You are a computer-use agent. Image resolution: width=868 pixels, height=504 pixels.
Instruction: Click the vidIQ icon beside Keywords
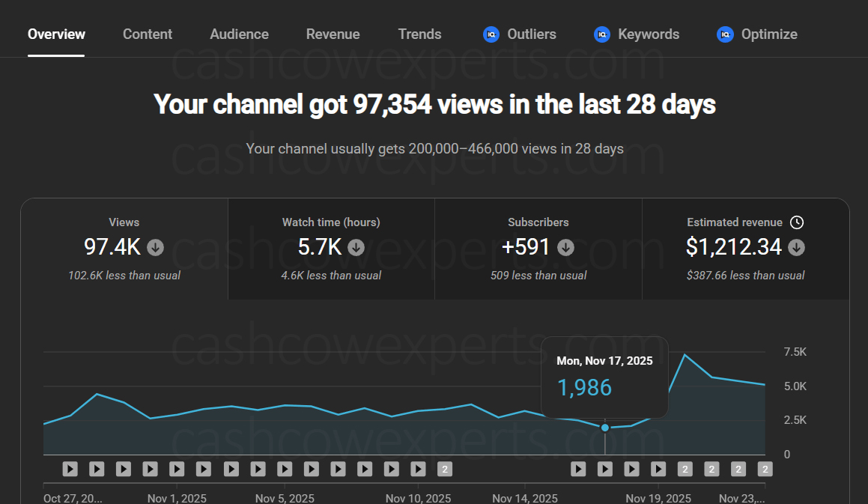pos(601,34)
